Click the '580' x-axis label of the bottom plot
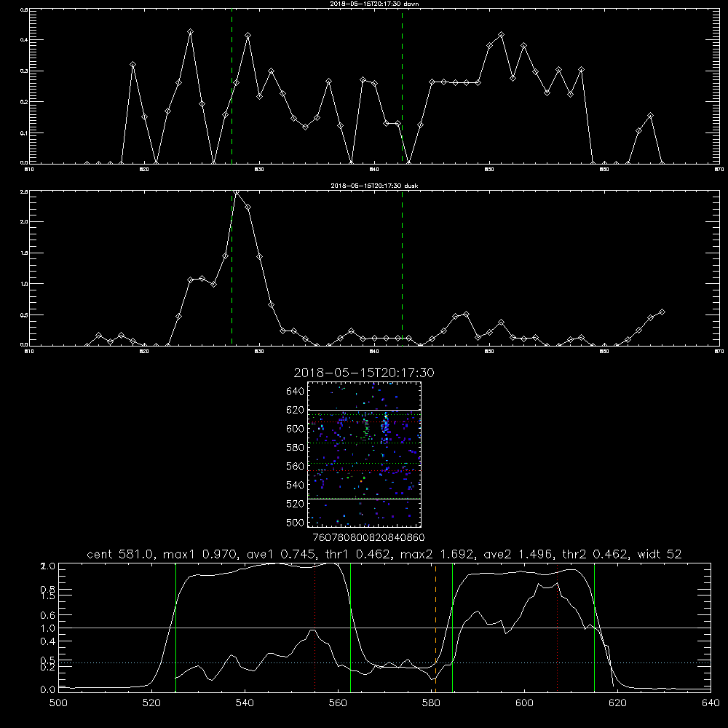The image size is (728, 728). (x=431, y=703)
